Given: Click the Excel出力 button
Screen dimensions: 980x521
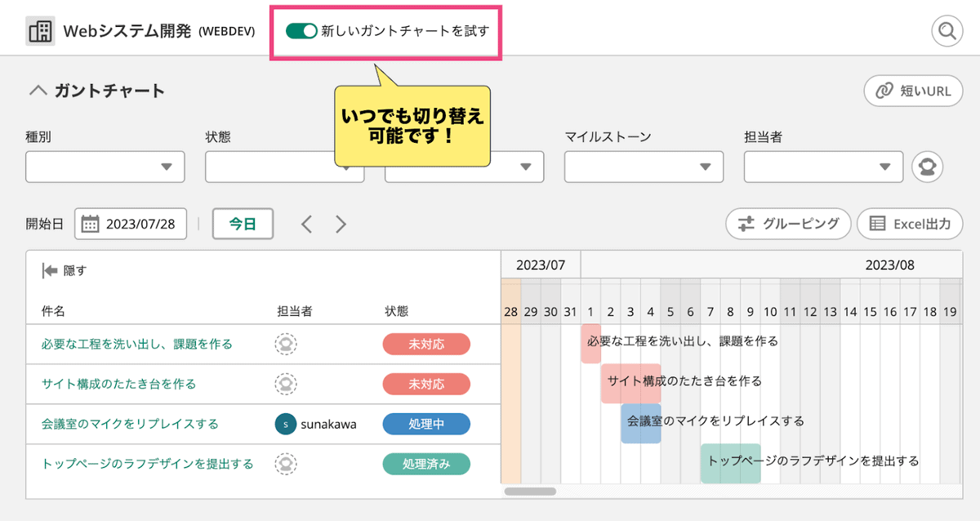Looking at the screenshot, I should coord(910,224).
